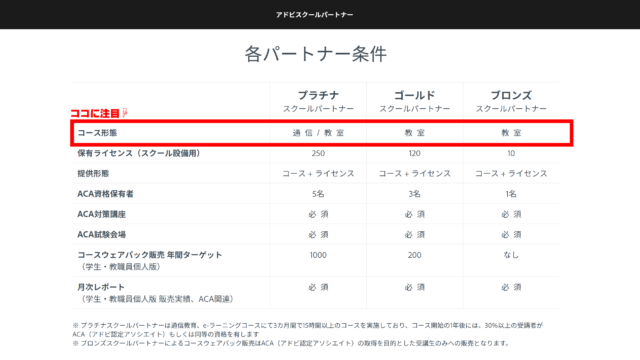This screenshot has height=360, width=640.
Task: Select the プラチナ column header
Action: [318, 96]
